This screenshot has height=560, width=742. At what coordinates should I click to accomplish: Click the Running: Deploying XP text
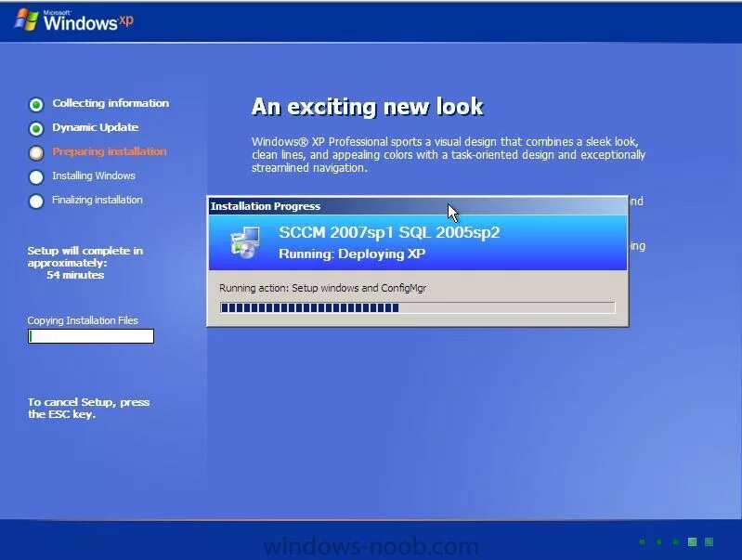point(352,254)
